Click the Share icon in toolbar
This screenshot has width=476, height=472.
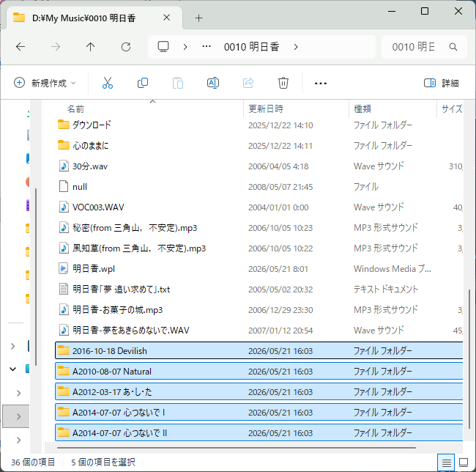(x=248, y=83)
